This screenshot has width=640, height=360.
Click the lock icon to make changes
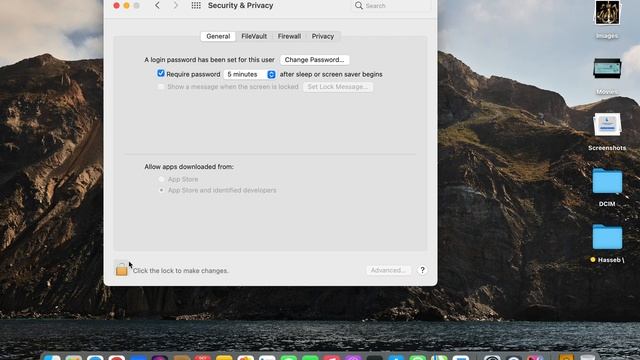(x=121, y=269)
